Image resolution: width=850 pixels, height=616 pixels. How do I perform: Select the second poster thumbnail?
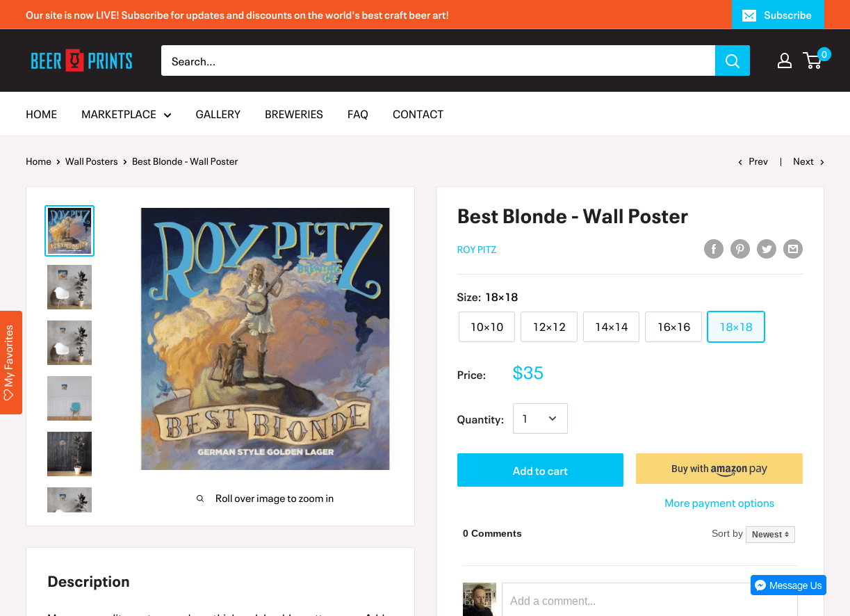(70, 286)
